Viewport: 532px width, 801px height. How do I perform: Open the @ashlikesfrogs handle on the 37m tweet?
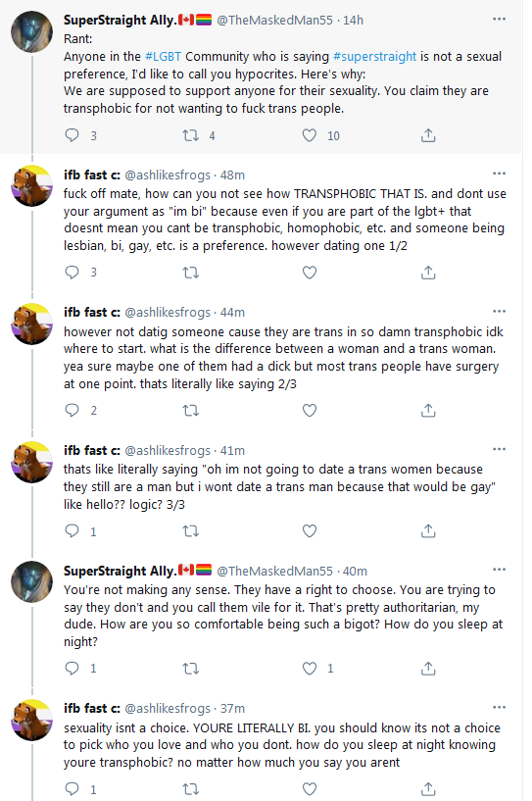click(x=168, y=709)
